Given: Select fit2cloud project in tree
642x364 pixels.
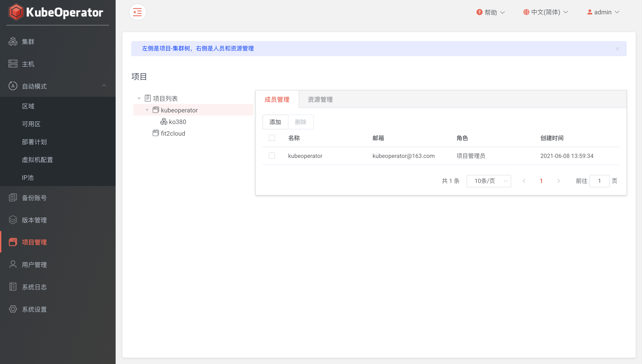Looking at the screenshot, I should pyautogui.click(x=173, y=133).
